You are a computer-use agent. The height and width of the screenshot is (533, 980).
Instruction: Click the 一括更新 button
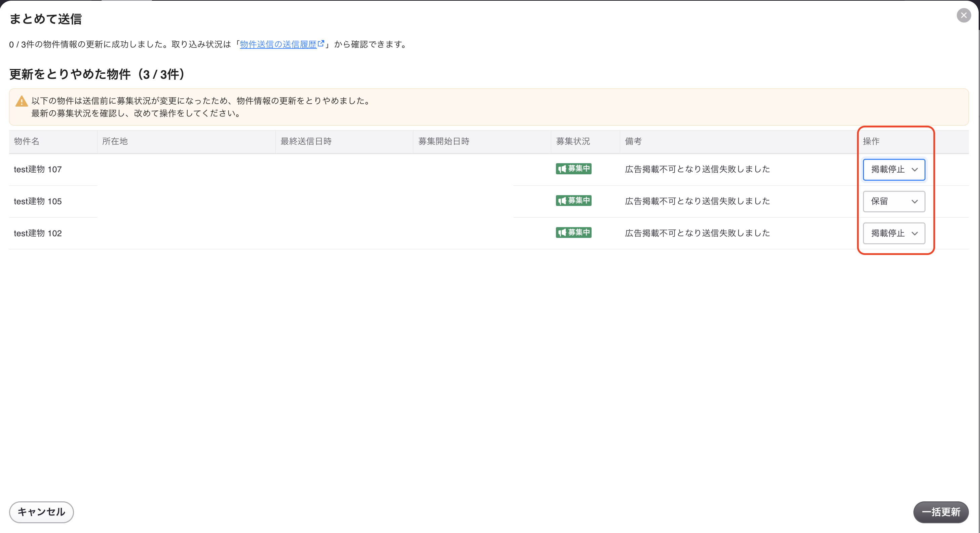941,512
